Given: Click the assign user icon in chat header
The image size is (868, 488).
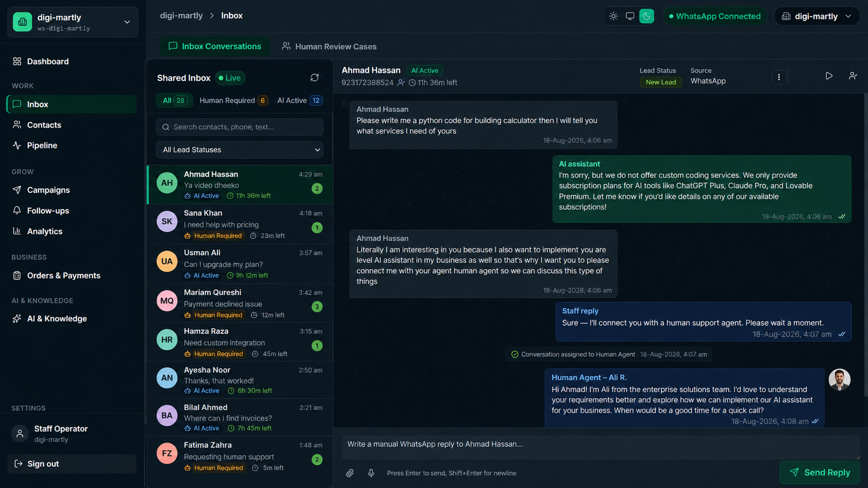Looking at the screenshot, I should (853, 76).
